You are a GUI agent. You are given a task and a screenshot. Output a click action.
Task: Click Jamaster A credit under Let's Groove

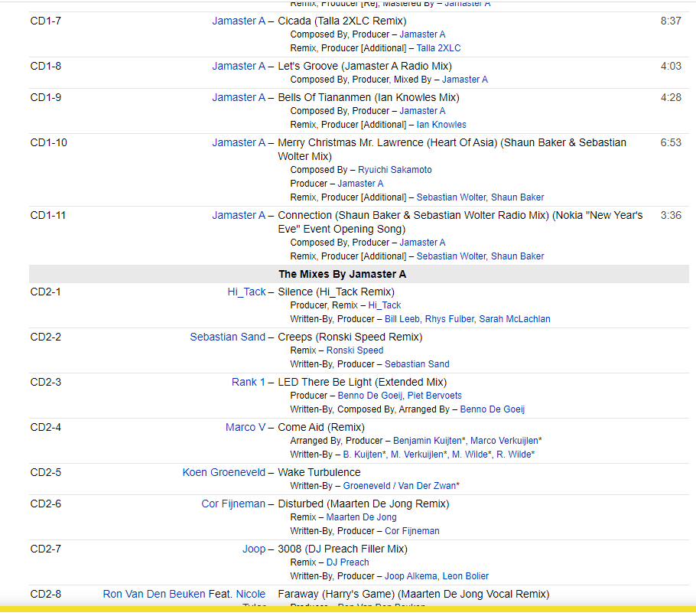tap(465, 80)
